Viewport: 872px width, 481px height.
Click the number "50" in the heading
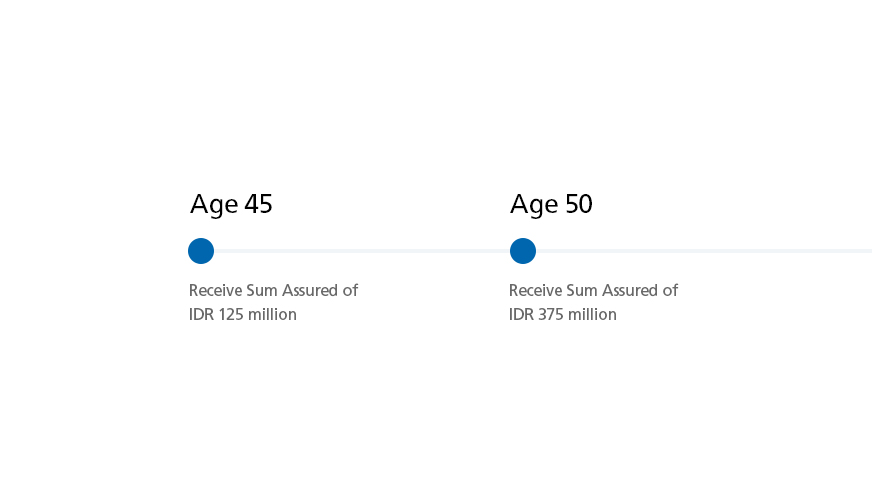[x=578, y=204]
